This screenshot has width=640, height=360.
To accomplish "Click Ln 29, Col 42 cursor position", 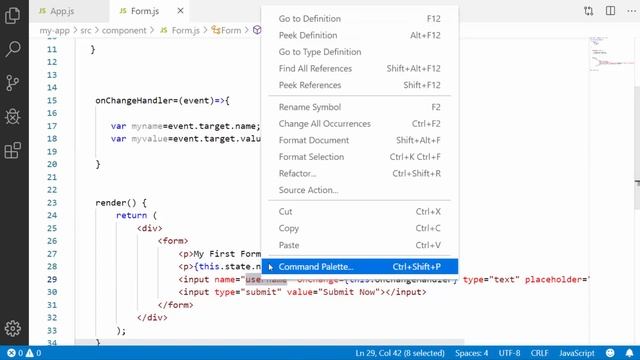I will tap(400, 353).
